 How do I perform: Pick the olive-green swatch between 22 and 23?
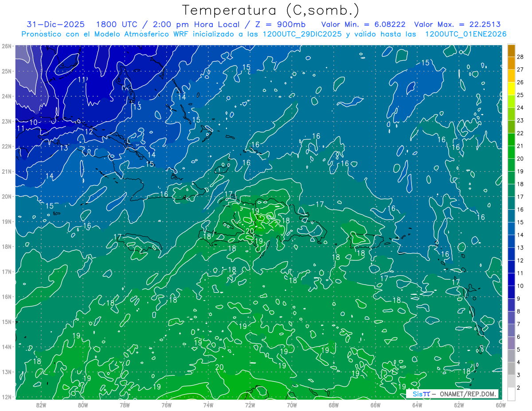pos(511,127)
